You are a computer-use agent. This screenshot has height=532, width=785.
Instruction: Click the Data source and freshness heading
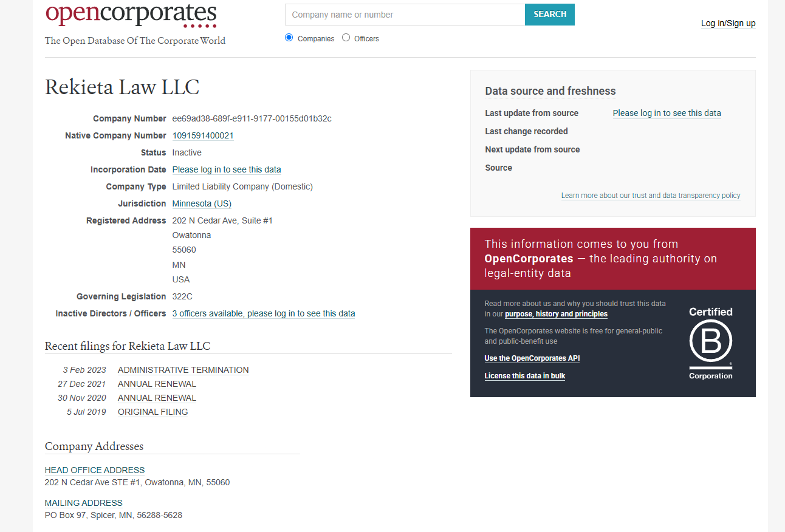pos(550,91)
